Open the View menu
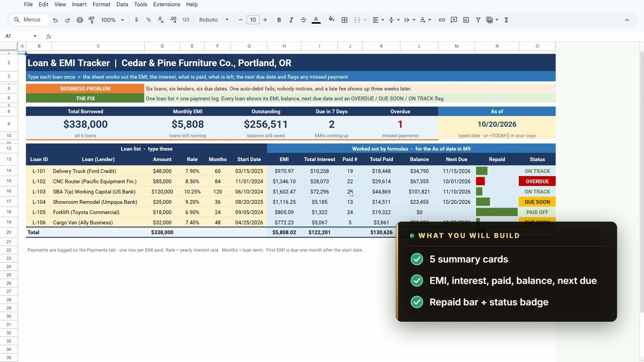The height and width of the screenshot is (362, 644). tap(60, 4)
